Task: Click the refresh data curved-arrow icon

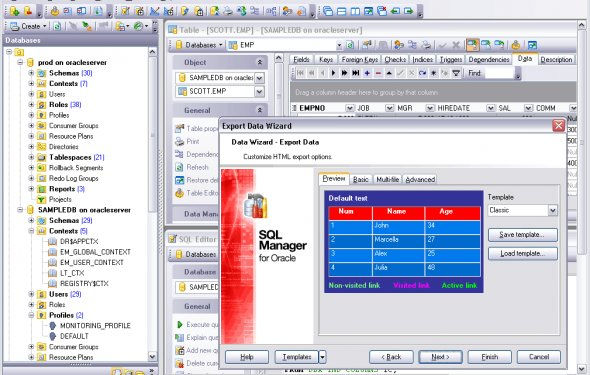Action: click(422, 73)
